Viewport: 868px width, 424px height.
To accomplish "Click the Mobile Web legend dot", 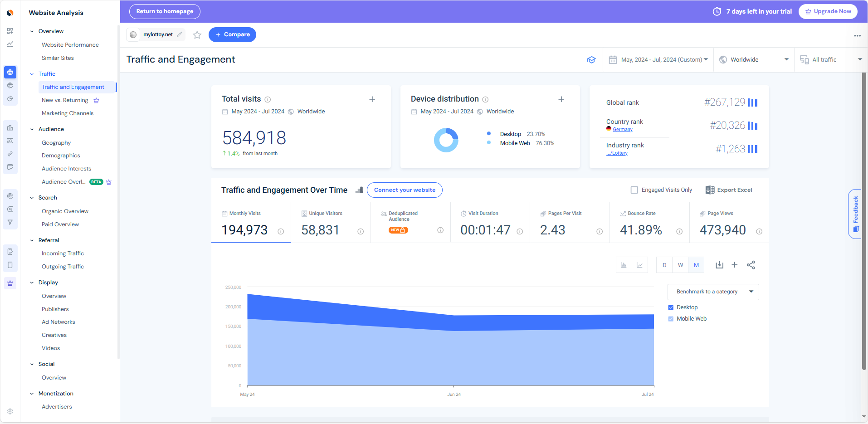I will (x=489, y=143).
